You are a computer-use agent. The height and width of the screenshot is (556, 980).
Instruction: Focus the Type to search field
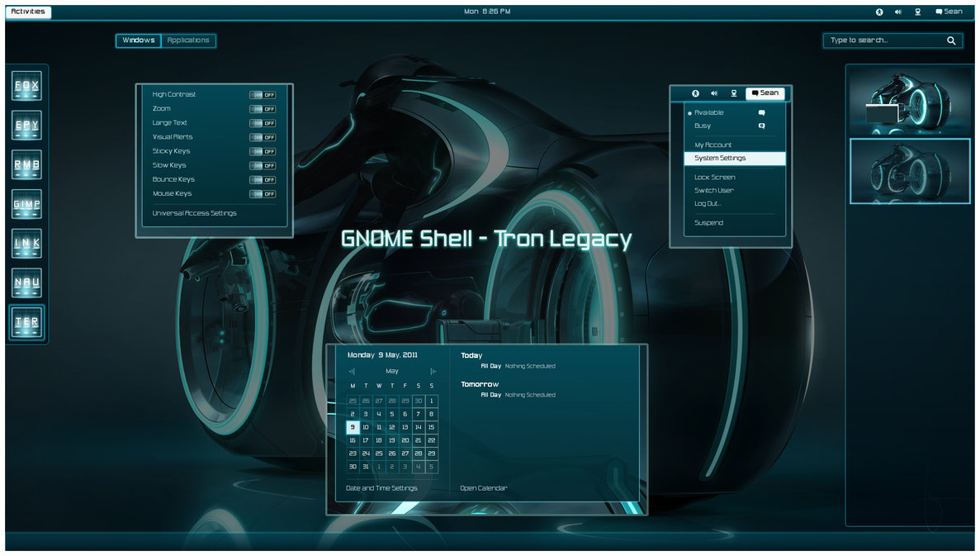(x=892, y=40)
